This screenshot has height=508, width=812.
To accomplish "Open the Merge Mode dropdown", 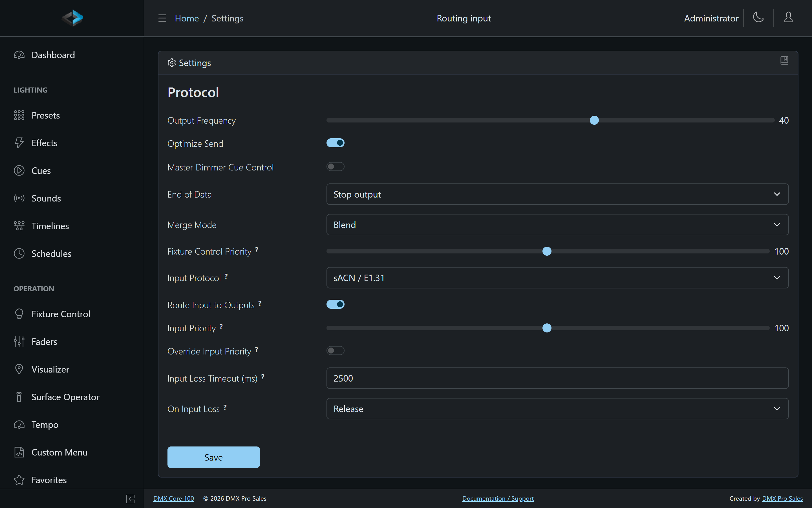I will pos(557,225).
